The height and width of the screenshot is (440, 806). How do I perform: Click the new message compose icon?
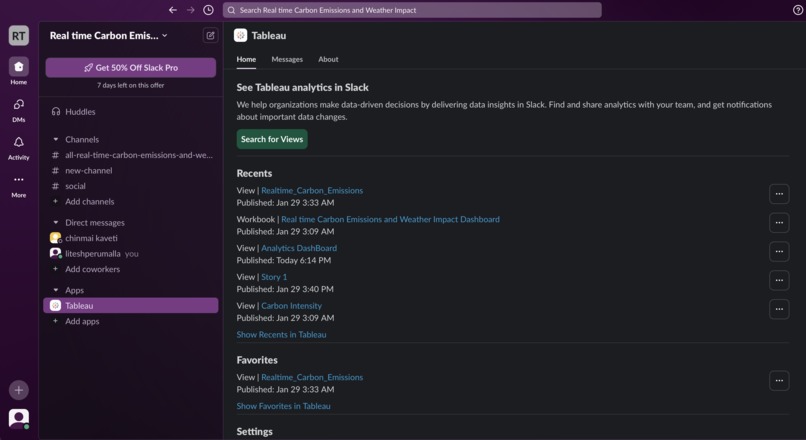click(x=210, y=35)
